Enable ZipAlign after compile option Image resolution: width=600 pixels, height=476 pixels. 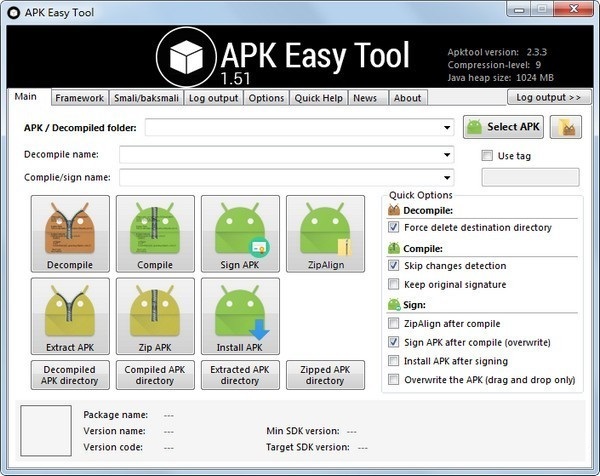click(394, 324)
